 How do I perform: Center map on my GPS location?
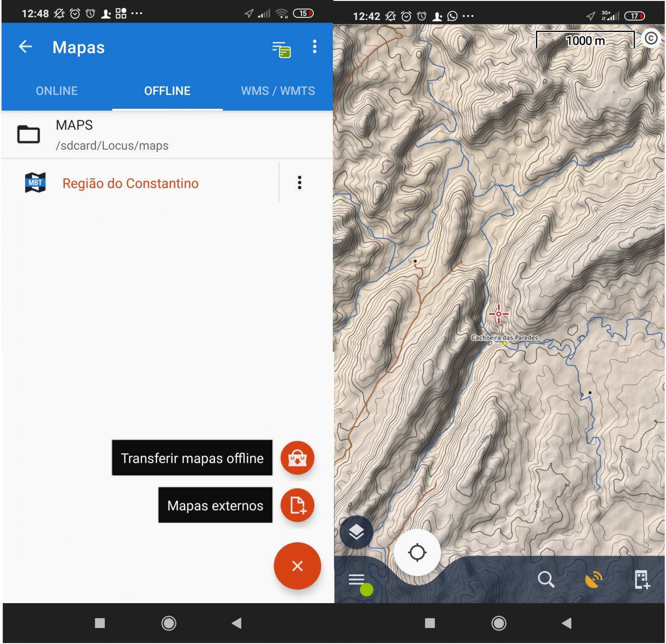tap(417, 553)
